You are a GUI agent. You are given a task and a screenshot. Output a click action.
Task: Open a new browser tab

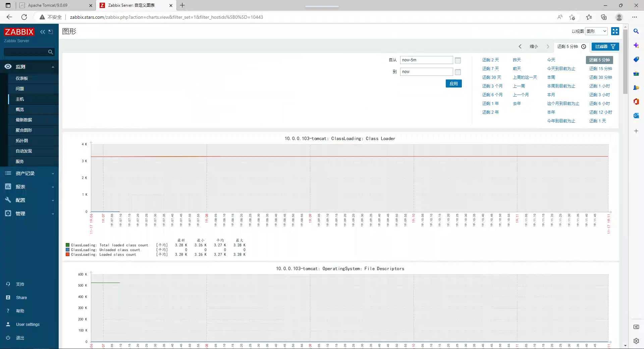coord(182,5)
